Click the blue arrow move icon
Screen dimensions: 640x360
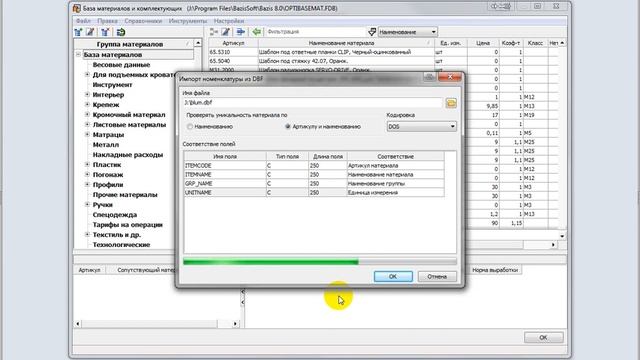[240, 31]
